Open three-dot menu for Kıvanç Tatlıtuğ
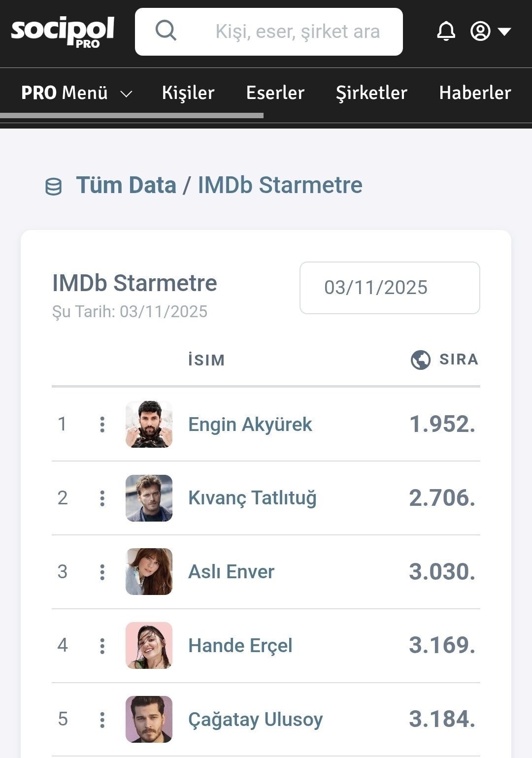Viewport: 532px width, 758px height. pyautogui.click(x=102, y=498)
